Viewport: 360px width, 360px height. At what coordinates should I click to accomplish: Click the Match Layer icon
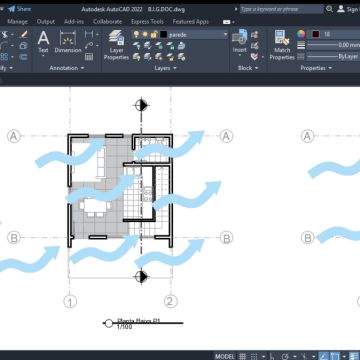(x=181, y=57)
